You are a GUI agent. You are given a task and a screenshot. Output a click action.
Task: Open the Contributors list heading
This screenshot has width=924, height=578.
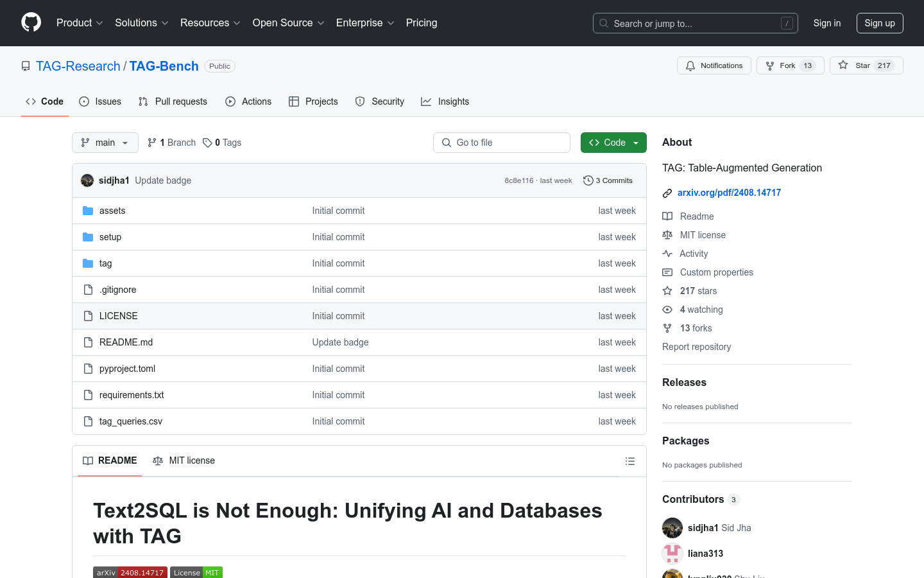701,499
